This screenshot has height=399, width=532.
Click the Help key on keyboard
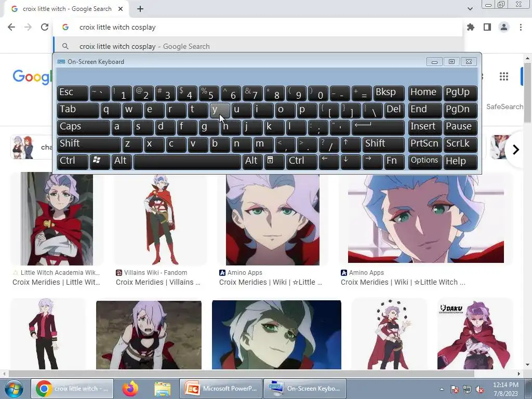(x=460, y=162)
